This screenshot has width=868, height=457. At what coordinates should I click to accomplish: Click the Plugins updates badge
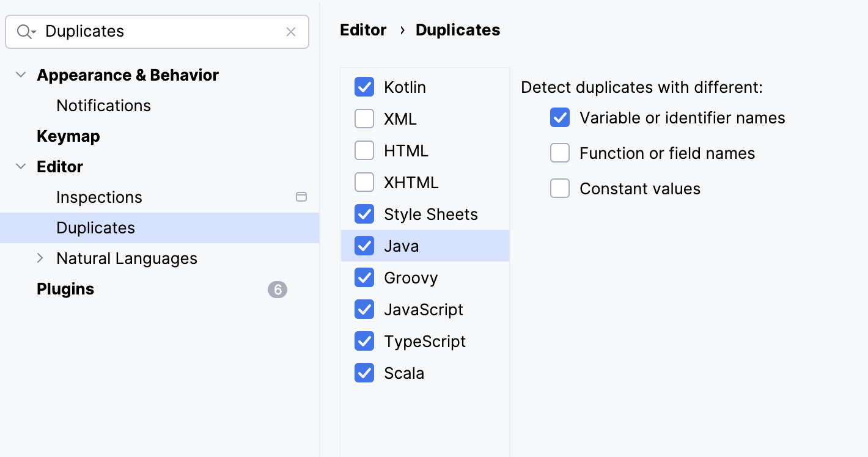point(277,289)
